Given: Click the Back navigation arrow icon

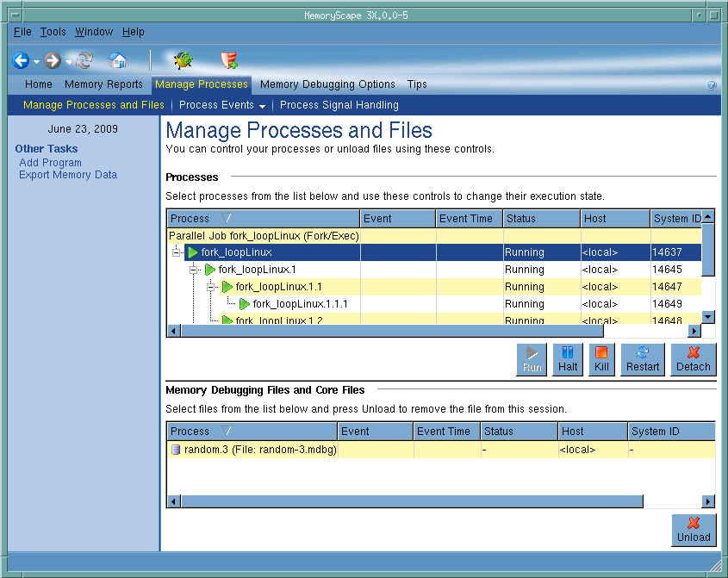Looking at the screenshot, I should point(22,60).
